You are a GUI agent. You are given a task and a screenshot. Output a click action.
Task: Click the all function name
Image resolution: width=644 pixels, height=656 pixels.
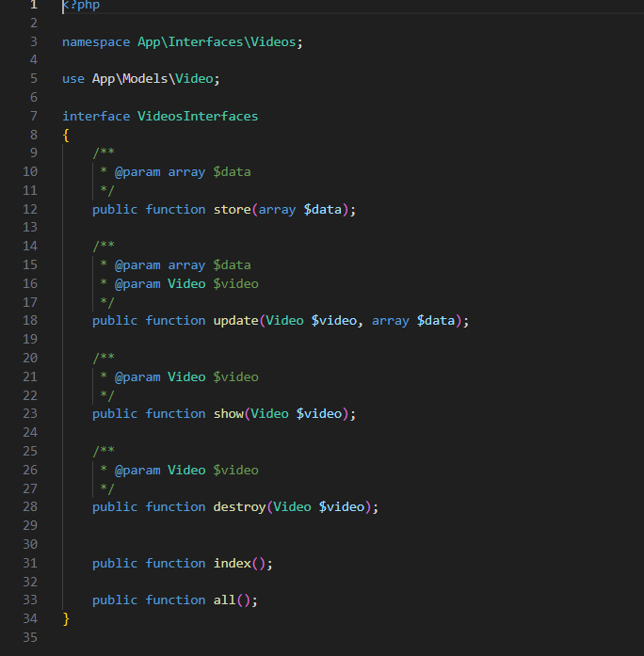[x=224, y=600]
